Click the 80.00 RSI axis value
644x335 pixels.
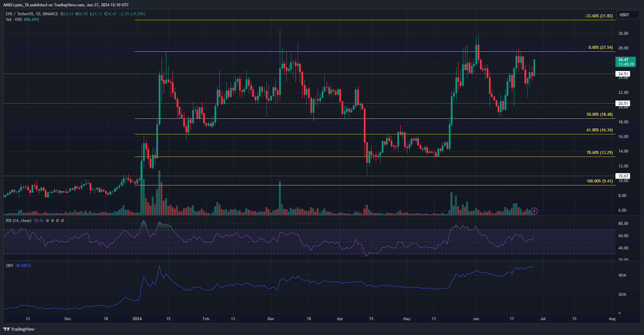[623, 224]
